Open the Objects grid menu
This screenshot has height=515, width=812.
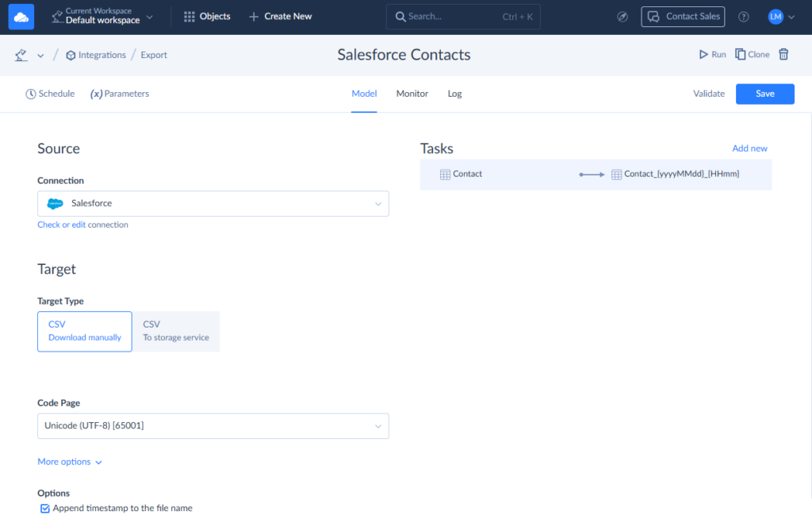[207, 17]
